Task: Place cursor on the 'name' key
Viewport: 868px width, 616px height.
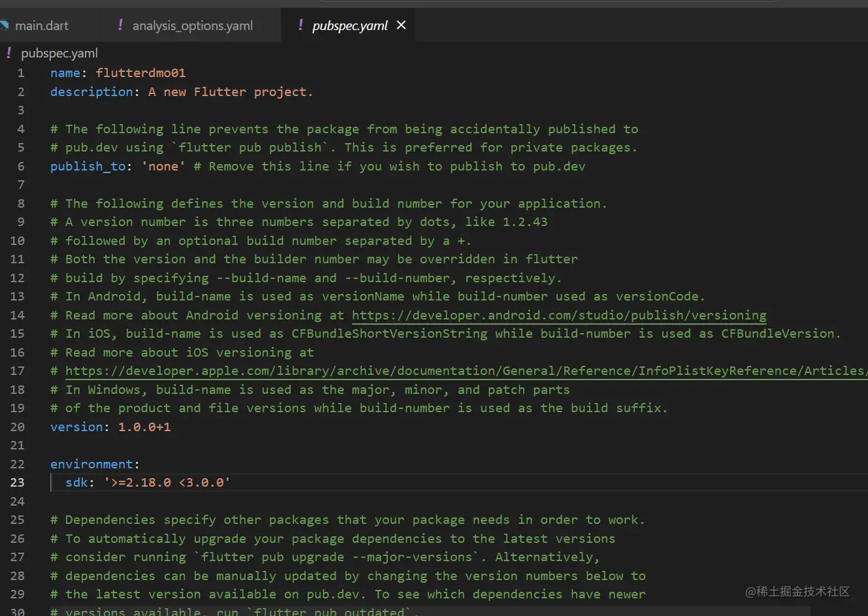Action: [65, 73]
